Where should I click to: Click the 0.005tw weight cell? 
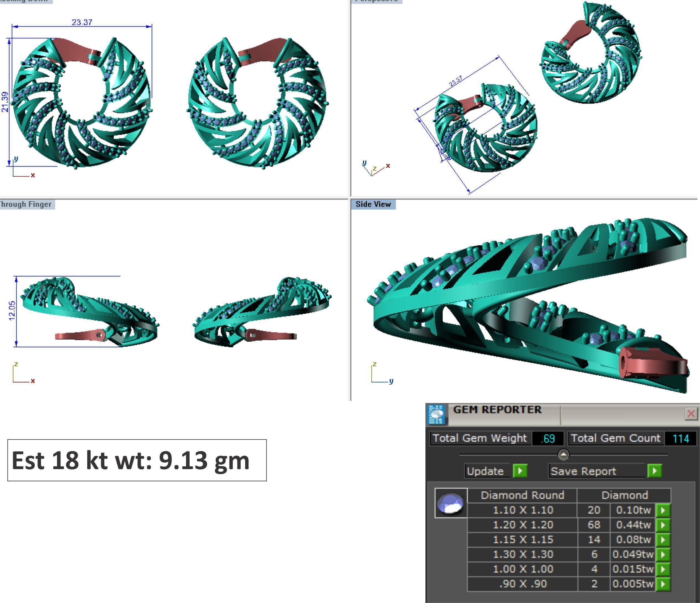(x=633, y=584)
